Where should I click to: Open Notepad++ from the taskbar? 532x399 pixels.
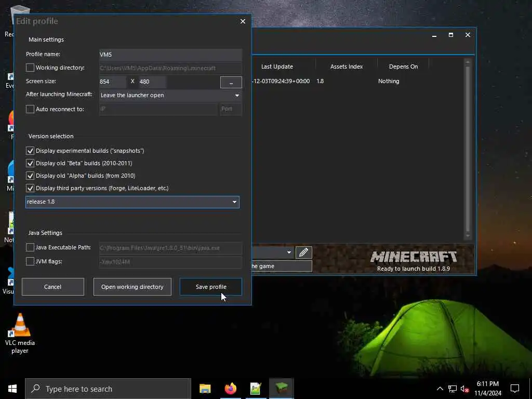click(x=256, y=389)
